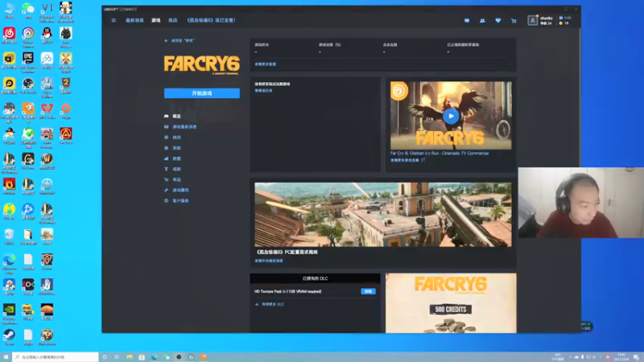Open 游戏最新消息 in the game sidebar
Image resolution: width=644 pixels, height=362 pixels.
pyautogui.click(x=180, y=127)
